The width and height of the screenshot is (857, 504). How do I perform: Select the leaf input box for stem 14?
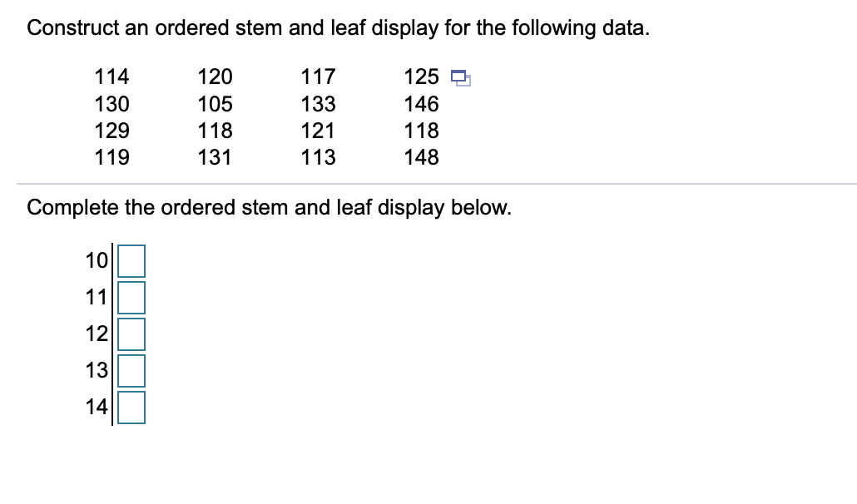[130, 407]
